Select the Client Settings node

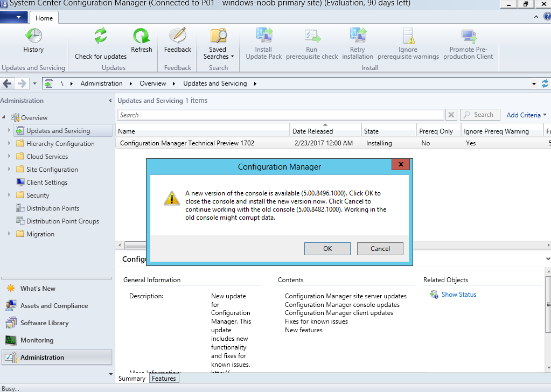(x=47, y=183)
